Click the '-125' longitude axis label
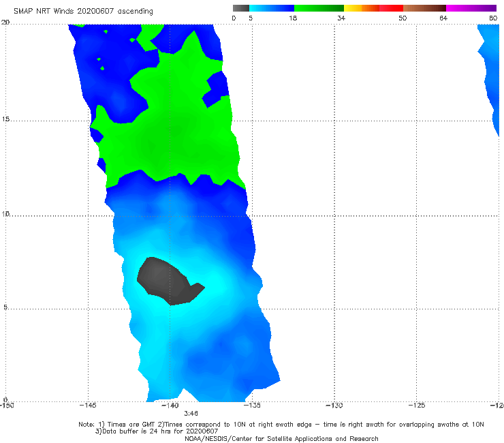The image size is (504, 443). (417, 406)
